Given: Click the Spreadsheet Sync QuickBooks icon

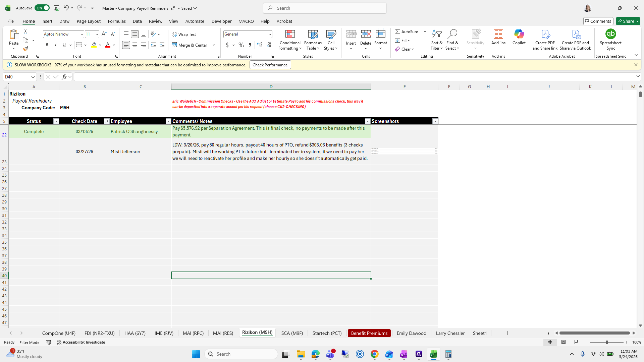Looking at the screenshot, I should [610, 34].
